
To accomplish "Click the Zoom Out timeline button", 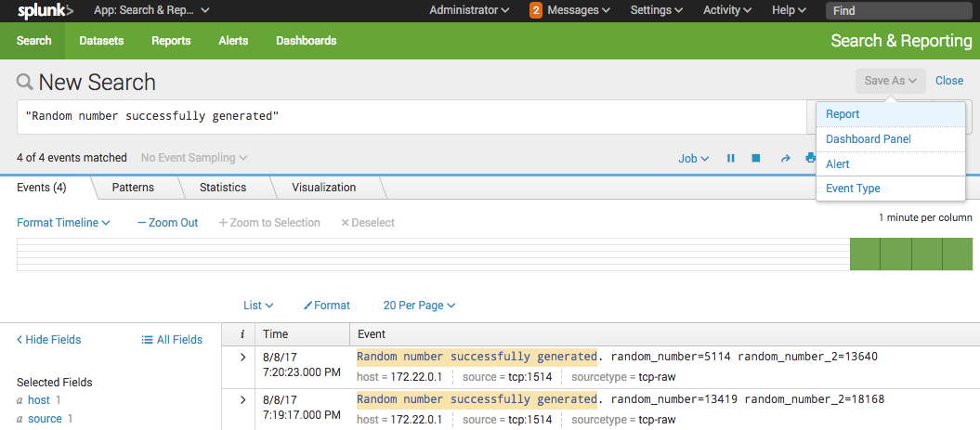I will [x=168, y=223].
